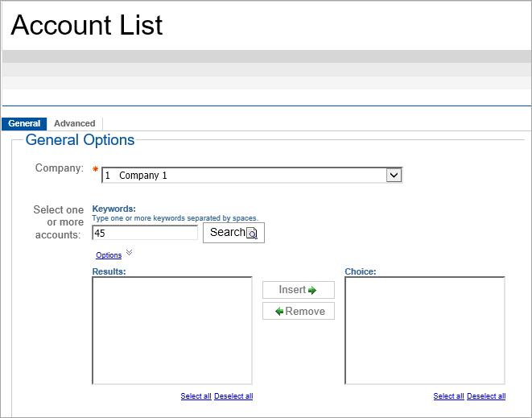Open the Company dropdown arrow
The width and height of the screenshot is (532, 418).
coord(394,175)
